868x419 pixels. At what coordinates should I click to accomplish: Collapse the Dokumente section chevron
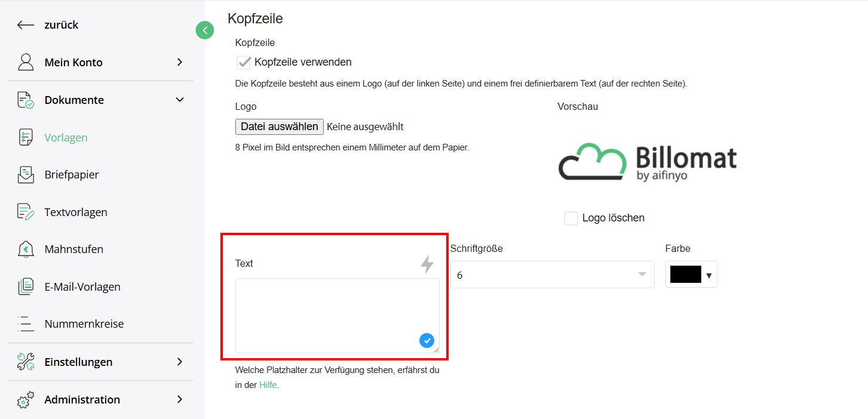[x=180, y=100]
